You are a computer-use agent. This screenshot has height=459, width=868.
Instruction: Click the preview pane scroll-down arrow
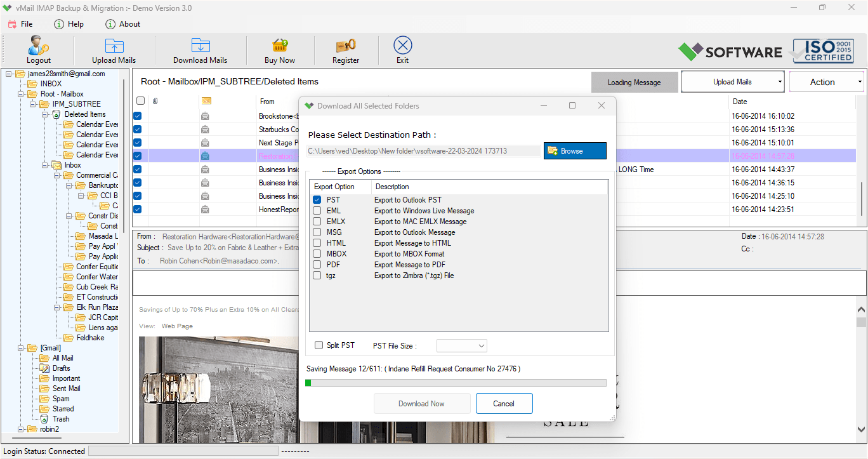point(861,429)
